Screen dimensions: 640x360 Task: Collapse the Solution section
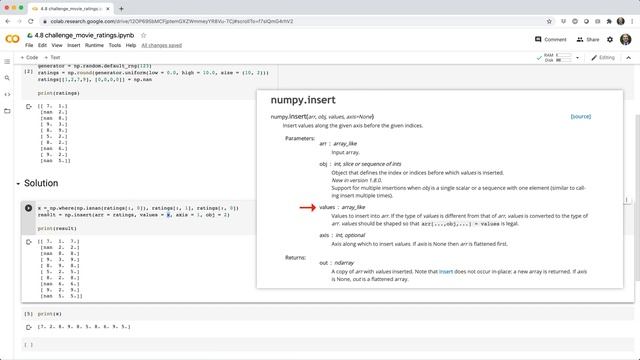(18, 184)
